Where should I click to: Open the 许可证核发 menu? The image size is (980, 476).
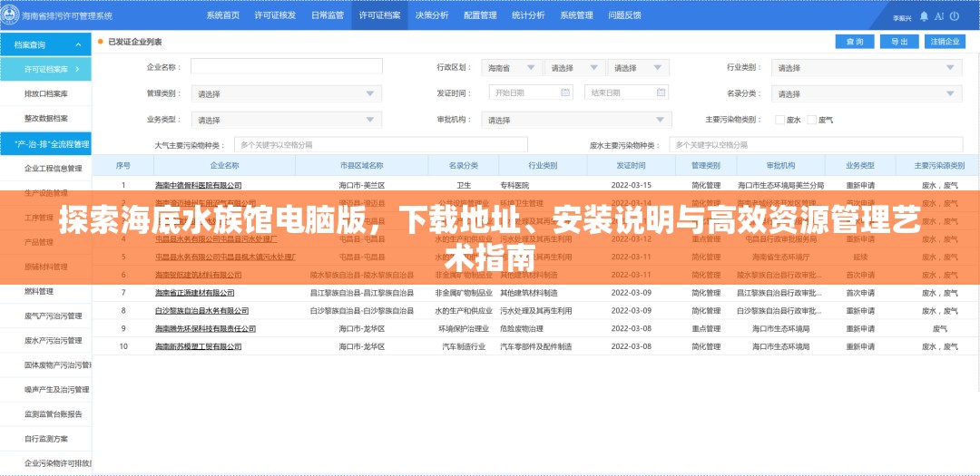point(275,15)
